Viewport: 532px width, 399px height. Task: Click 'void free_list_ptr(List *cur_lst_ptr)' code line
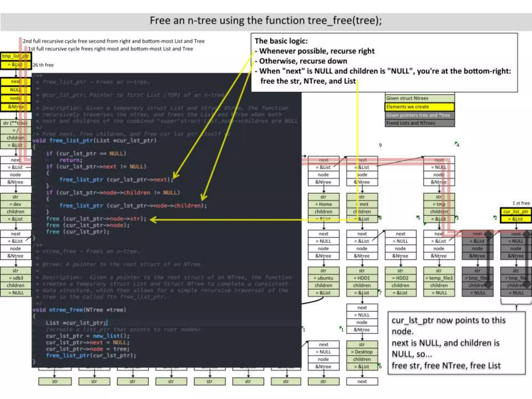coord(95,141)
